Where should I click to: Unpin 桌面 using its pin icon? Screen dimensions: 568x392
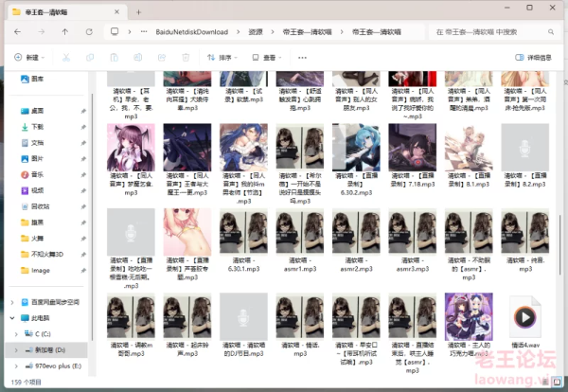pos(83,111)
